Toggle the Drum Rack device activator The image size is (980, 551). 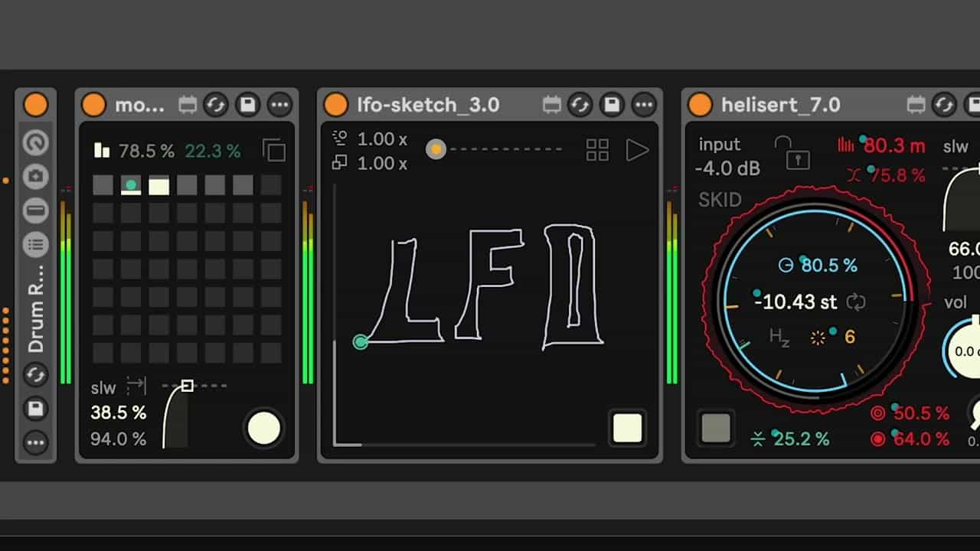point(35,105)
